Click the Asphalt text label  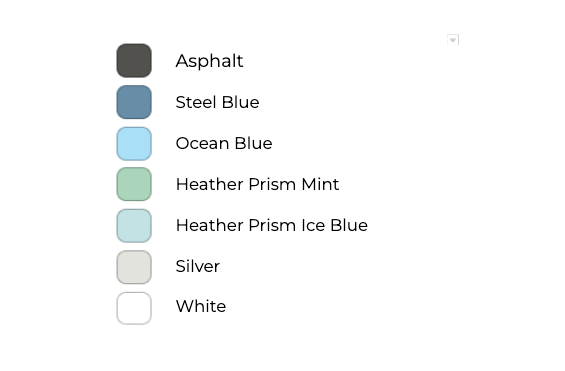[209, 61]
